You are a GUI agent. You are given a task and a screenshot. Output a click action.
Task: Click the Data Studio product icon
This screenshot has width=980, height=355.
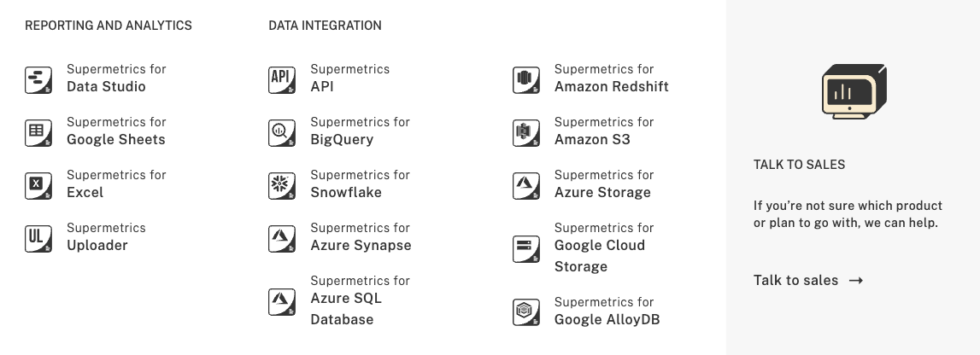click(38, 79)
